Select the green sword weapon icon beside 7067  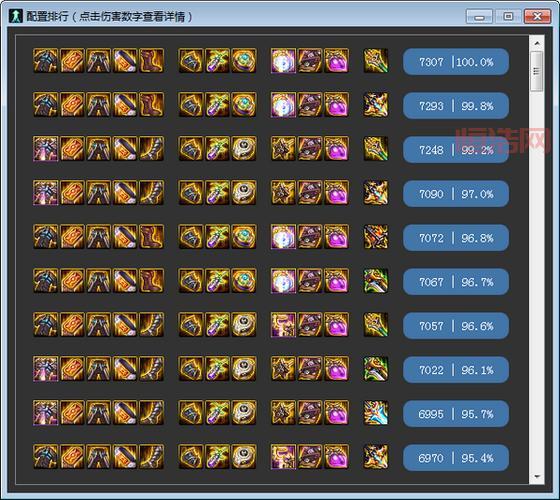click(376, 281)
